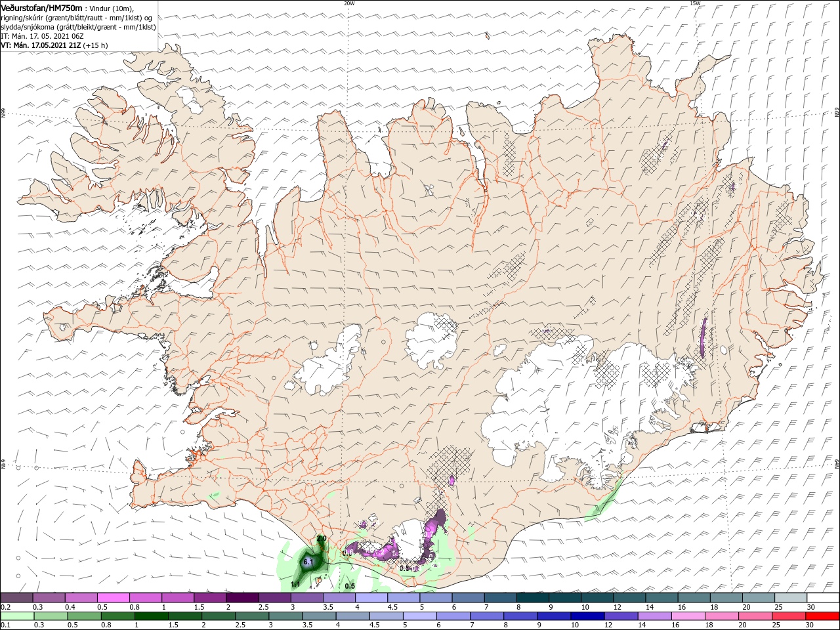Click the dark mauve 0.2 swatch in the top legend row
Screen dimensions: 840x630
16,598
